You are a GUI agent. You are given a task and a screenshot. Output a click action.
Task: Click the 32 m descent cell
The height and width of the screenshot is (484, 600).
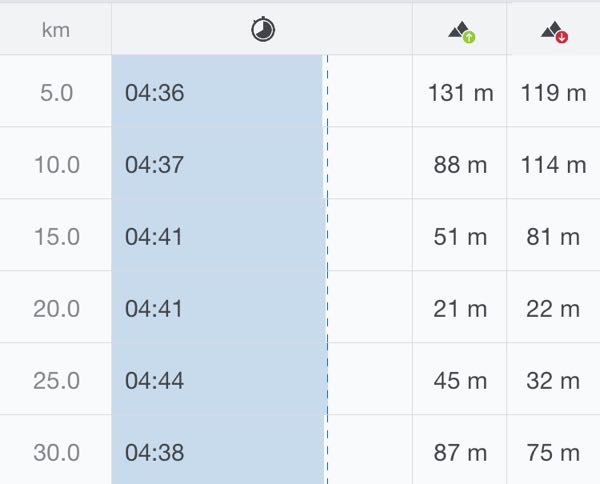pos(553,381)
